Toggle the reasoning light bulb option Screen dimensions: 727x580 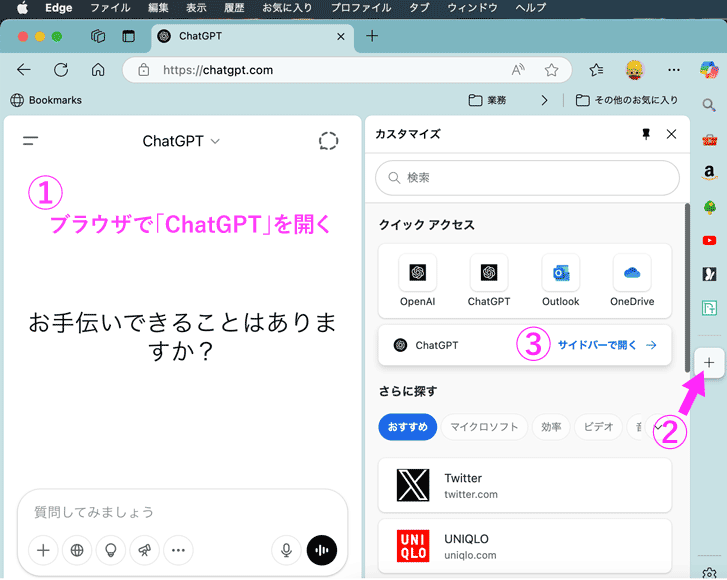point(111,550)
